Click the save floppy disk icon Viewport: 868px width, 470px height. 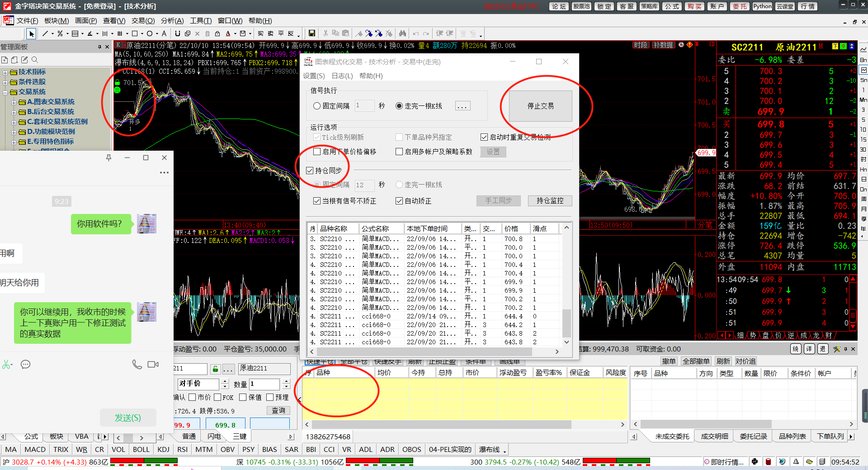click(x=312, y=33)
